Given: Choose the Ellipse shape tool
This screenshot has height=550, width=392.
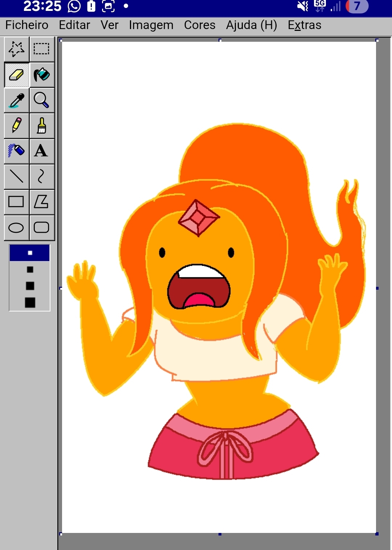Looking at the screenshot, I should point(16,228).
